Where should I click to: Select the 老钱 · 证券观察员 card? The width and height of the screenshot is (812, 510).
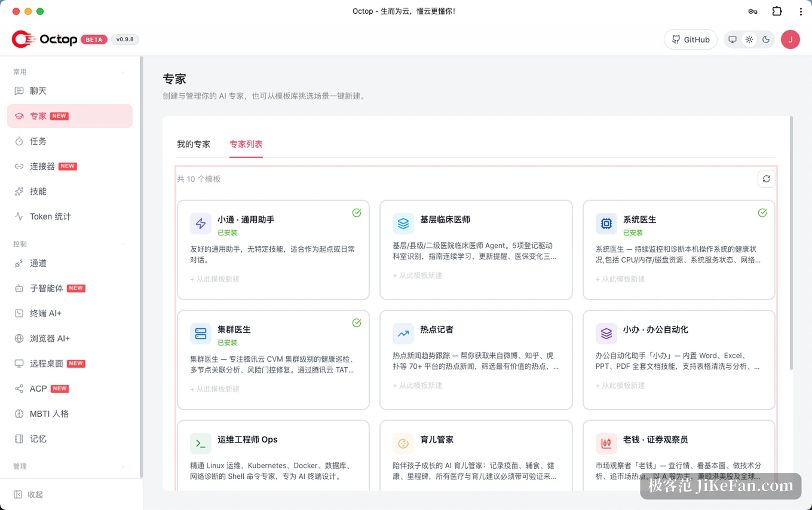[679, 456]
